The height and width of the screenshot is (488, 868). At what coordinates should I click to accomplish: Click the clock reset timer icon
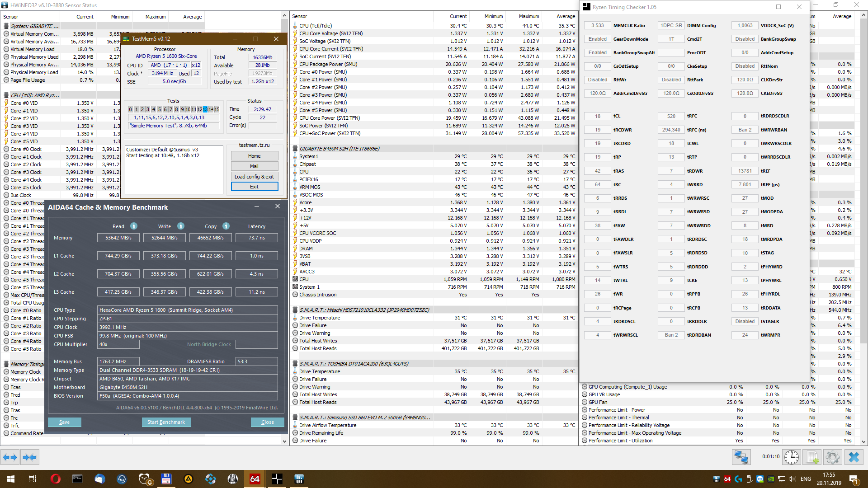click(x=791, y=457)
